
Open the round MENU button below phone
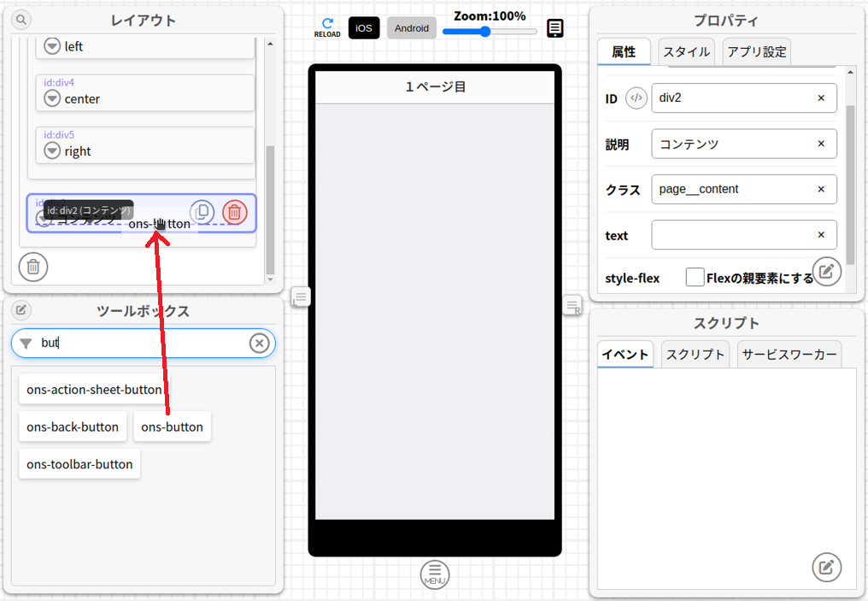point(435,574)
